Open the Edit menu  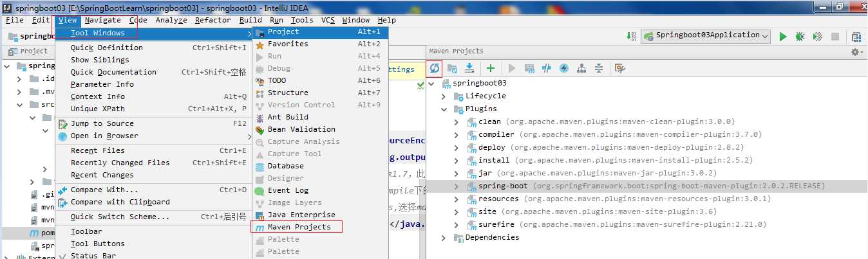pos(41,20)
